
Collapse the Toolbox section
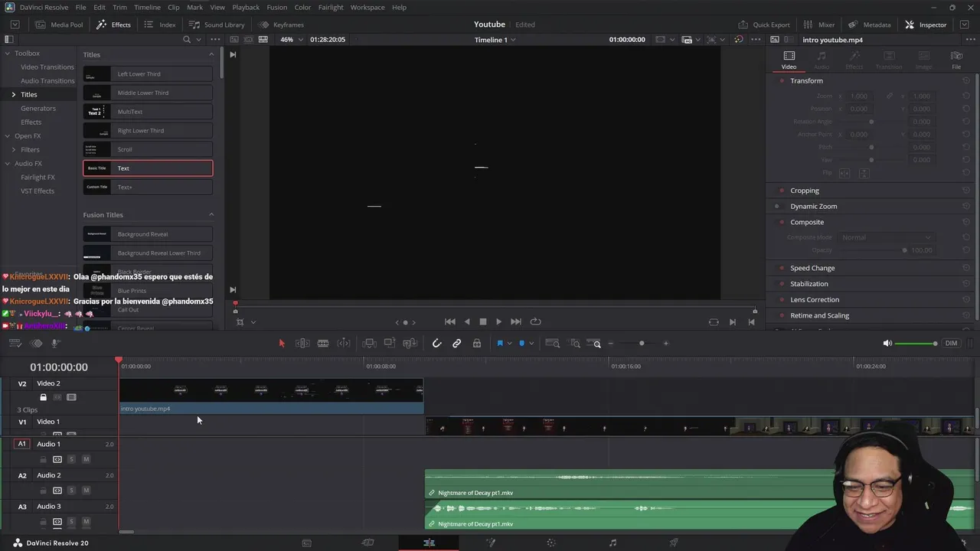[x=7, y=53]
